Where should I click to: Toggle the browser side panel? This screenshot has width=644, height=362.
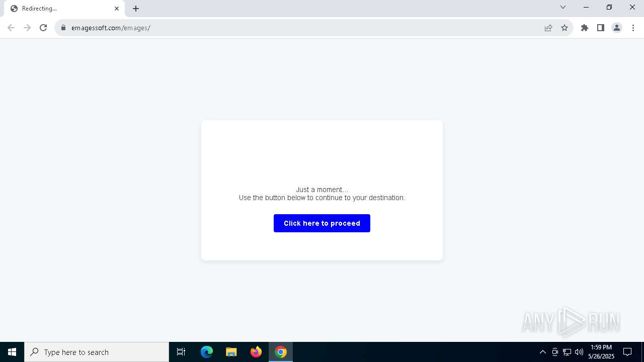click(x=601, y=28)
